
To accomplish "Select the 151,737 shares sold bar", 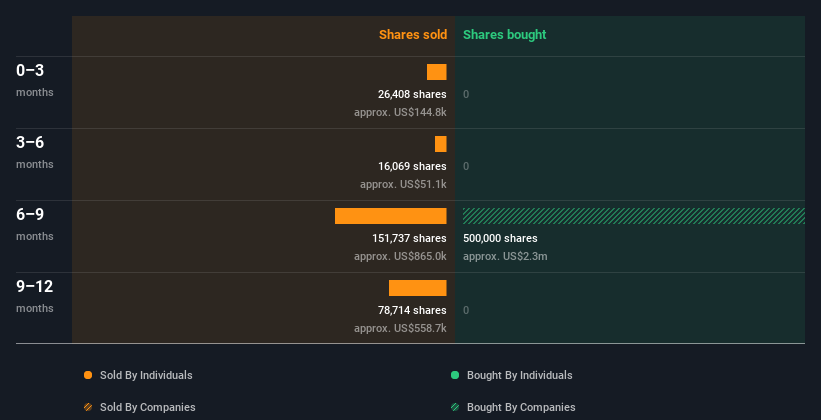I will (x=391, y=216).
